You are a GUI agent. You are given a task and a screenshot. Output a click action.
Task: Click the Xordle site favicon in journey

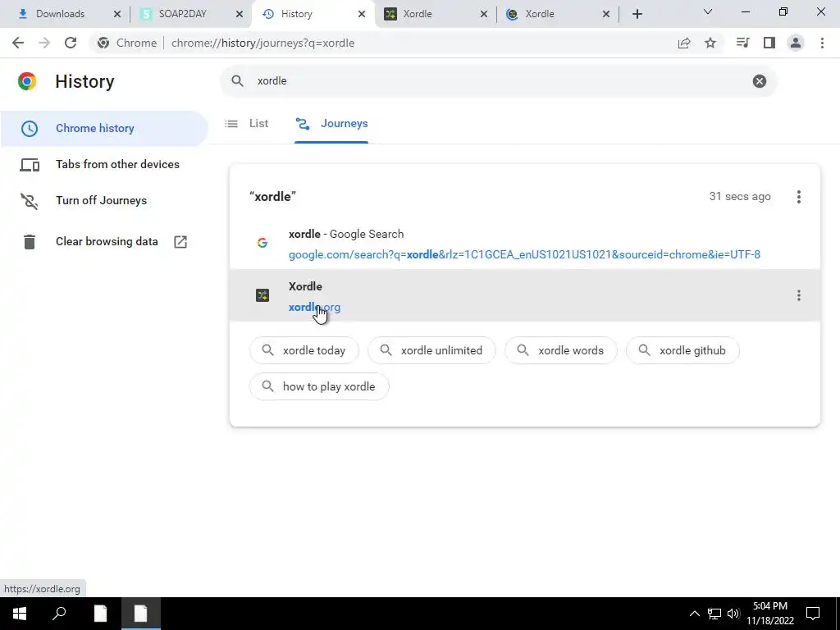click(262, 295)
